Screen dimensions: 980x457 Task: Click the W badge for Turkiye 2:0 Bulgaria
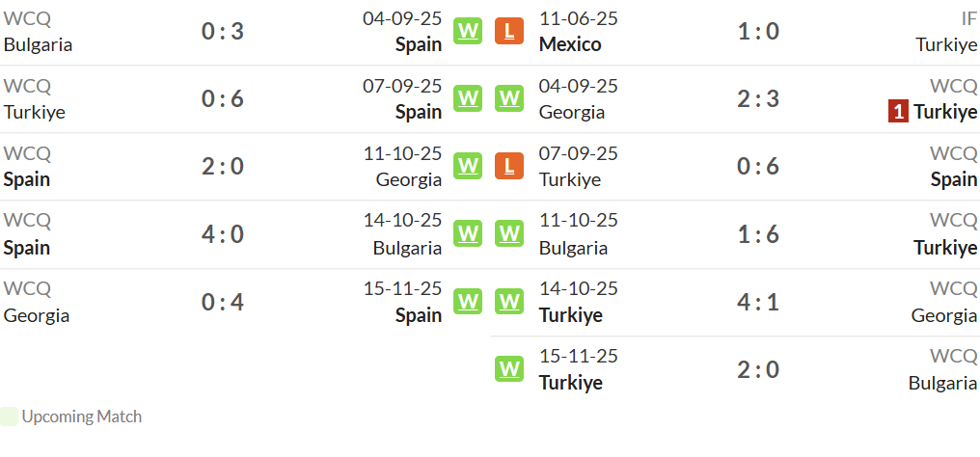click(x=509, y=368)
